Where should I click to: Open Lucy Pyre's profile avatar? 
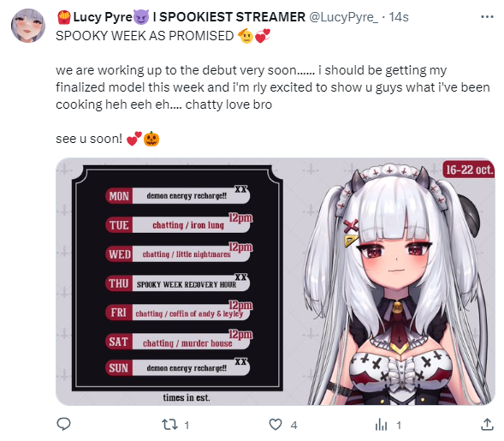pos(28,26)
